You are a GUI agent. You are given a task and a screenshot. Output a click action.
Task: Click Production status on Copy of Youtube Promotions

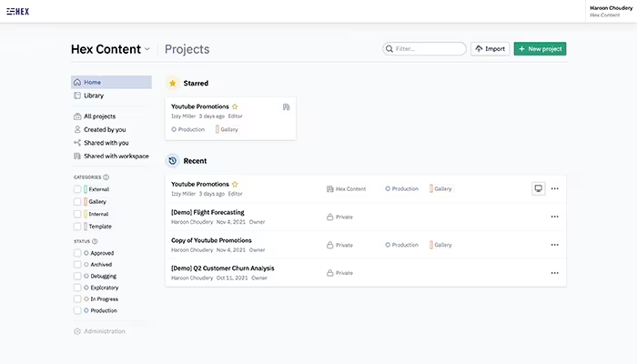click(x=402, y=245)
